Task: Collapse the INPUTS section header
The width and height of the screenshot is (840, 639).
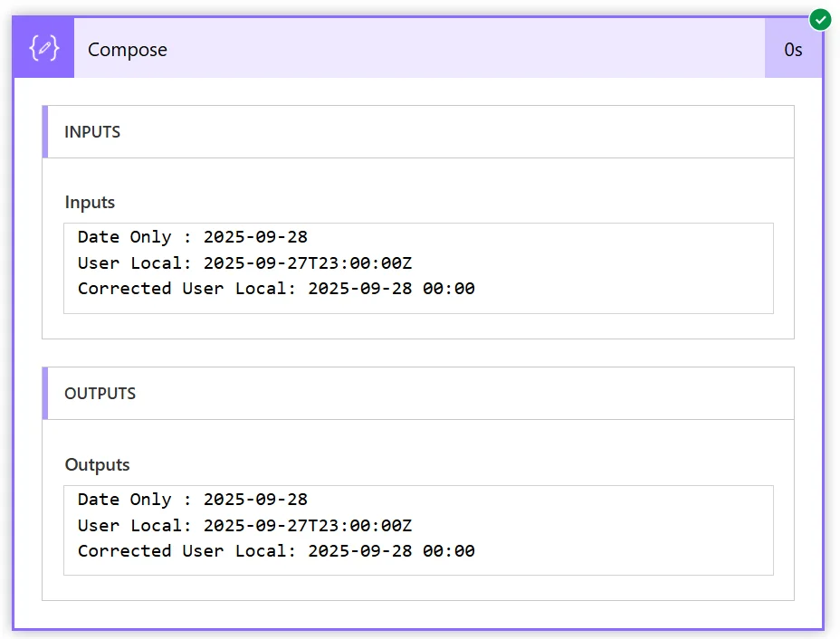Action: pyautogui.click(x=418, y=132)
